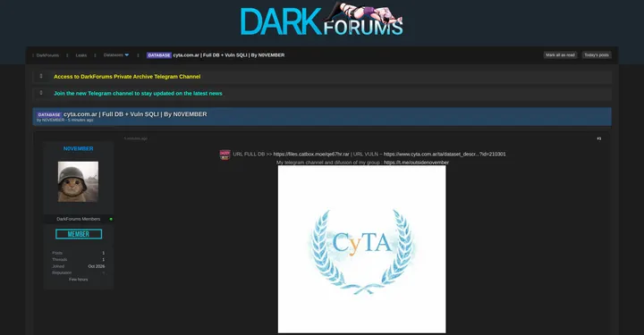Click thread header title cyta.com.ar Full DB
Image resolution: width=644 pixels, height=335 pixels.
tap(135, 114)
